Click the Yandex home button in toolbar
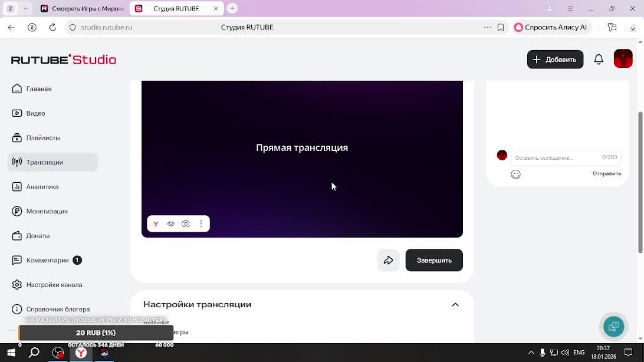 click(32, 28)
